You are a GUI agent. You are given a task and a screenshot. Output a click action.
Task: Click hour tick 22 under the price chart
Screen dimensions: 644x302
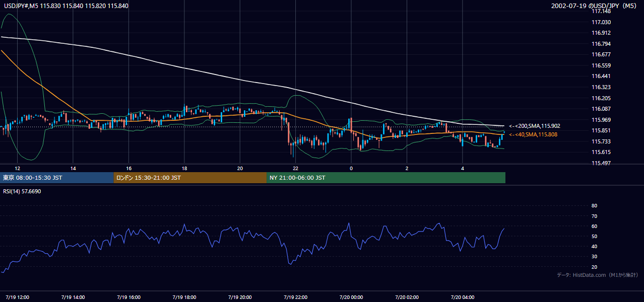pos(295,168)
